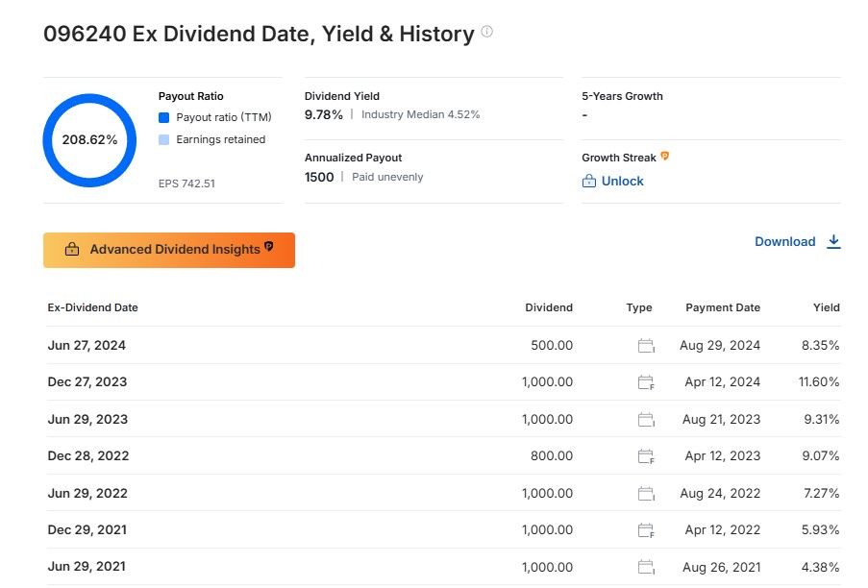Click the pro badge beside Growth Streak
Viewport: 868px width, 588px height.
pos(665,157)
